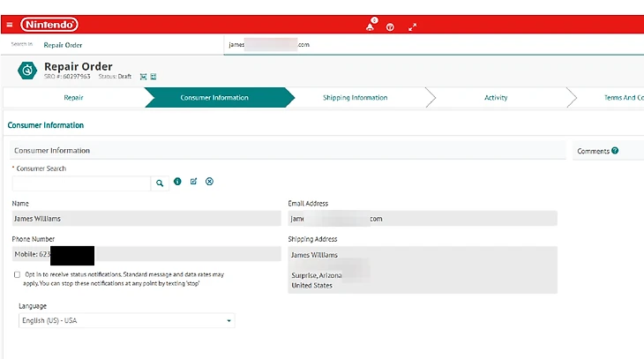
Task: Click inside the Consumer Search field
Action: (81, 183)
